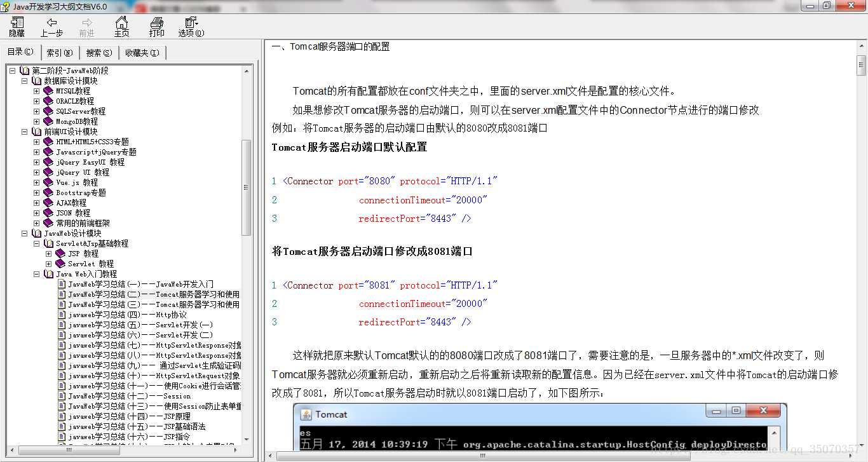The image size is (868, 462).
Task: Expand the Vue.js 教程 node
Action: (37, 182)
